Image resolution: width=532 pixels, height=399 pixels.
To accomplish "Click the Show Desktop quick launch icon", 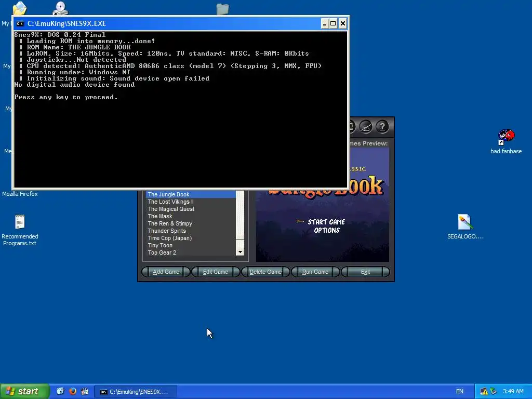I will [60, 391].
